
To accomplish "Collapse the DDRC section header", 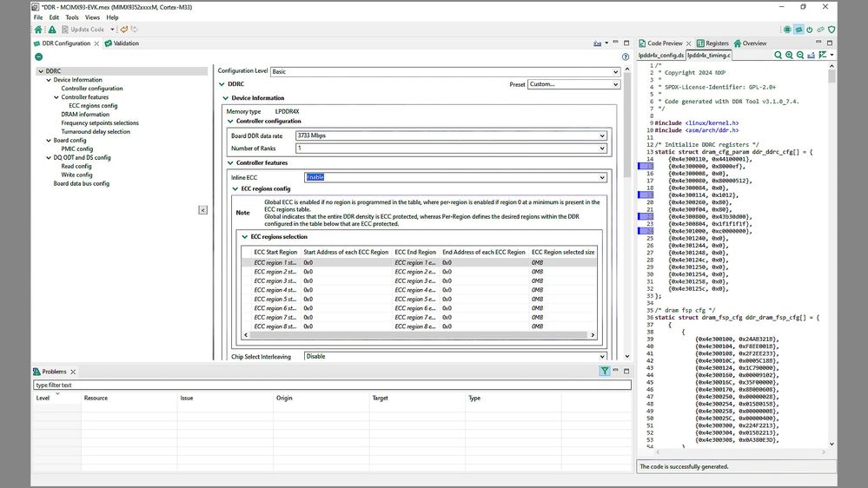I will point(222,84).
